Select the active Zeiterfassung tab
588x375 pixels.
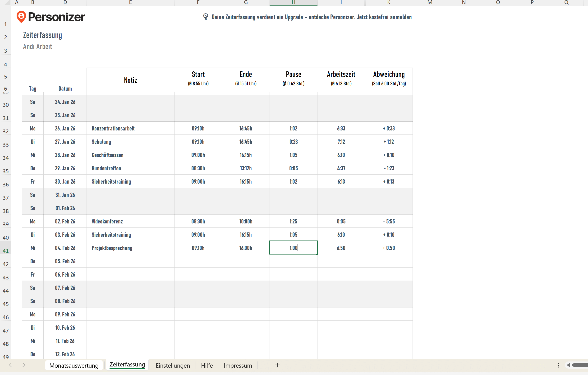pyautogui.click(x=127, y=365)
